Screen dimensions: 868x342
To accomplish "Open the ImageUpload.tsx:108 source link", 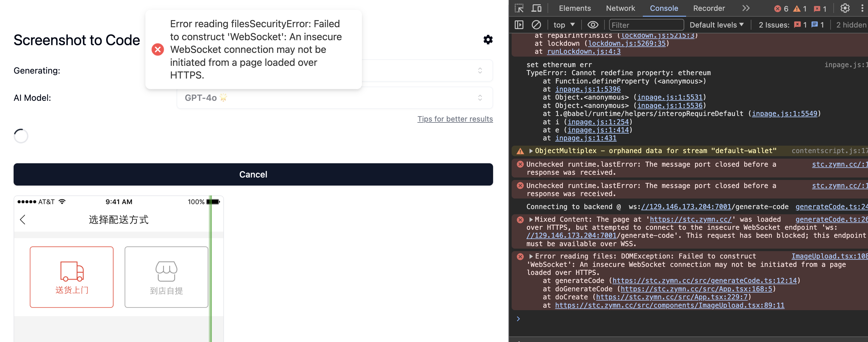I will coord(829,256).
